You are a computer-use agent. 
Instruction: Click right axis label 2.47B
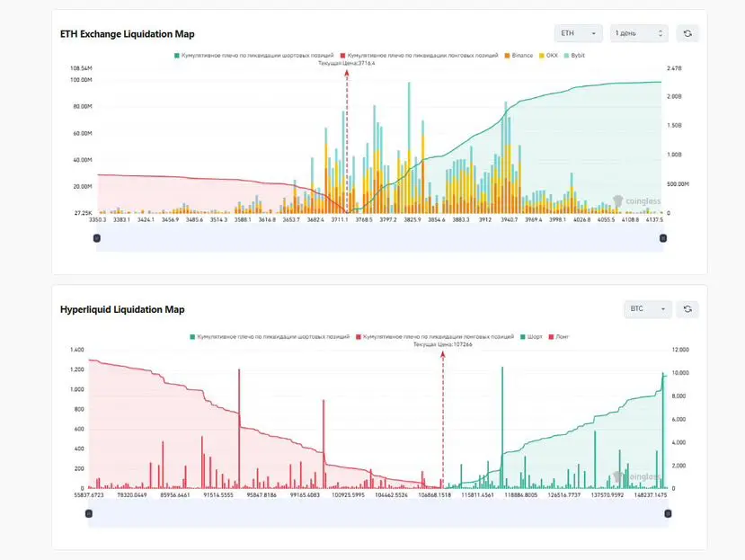pyautogui.click(x=674, y=68)
